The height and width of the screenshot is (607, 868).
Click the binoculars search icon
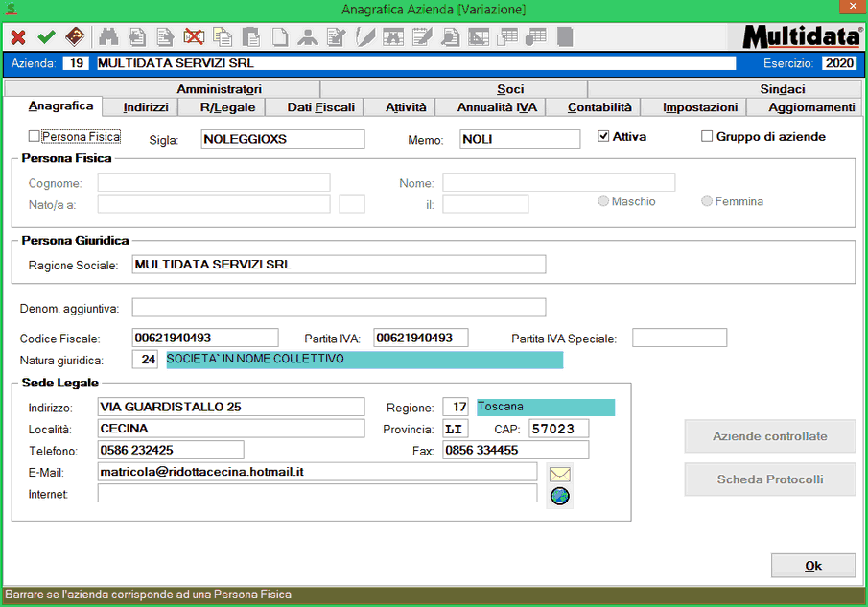click(x=108, y=37)
